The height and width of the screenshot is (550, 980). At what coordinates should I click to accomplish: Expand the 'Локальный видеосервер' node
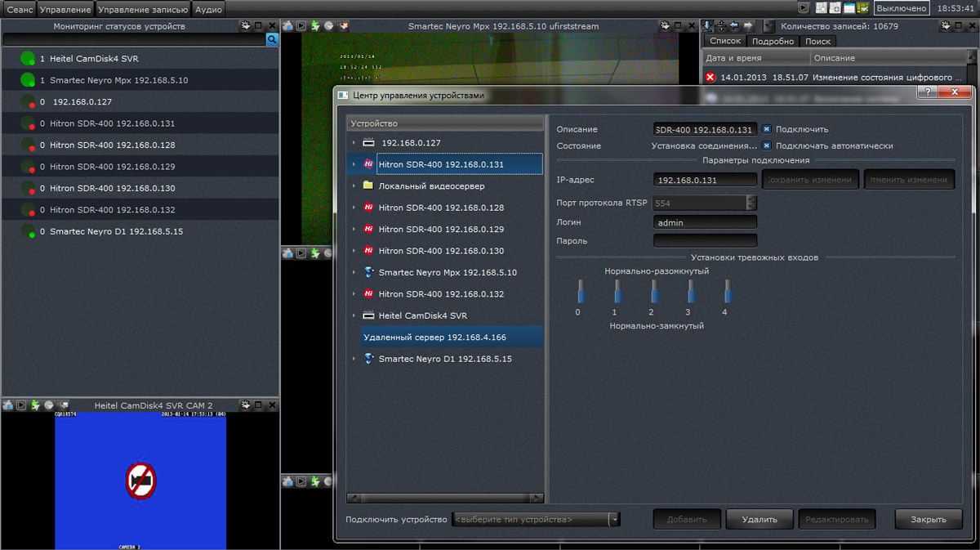(x=354, y=186)
